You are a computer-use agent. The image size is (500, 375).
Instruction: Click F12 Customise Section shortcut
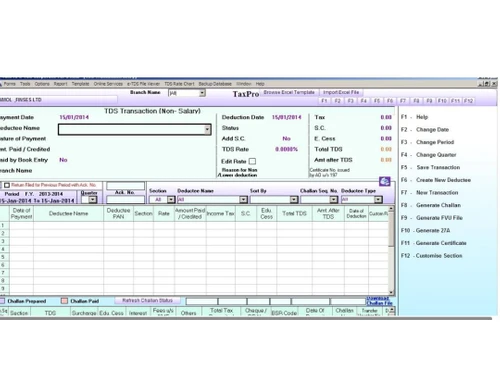pyautogui.click(x=432, y=256)
